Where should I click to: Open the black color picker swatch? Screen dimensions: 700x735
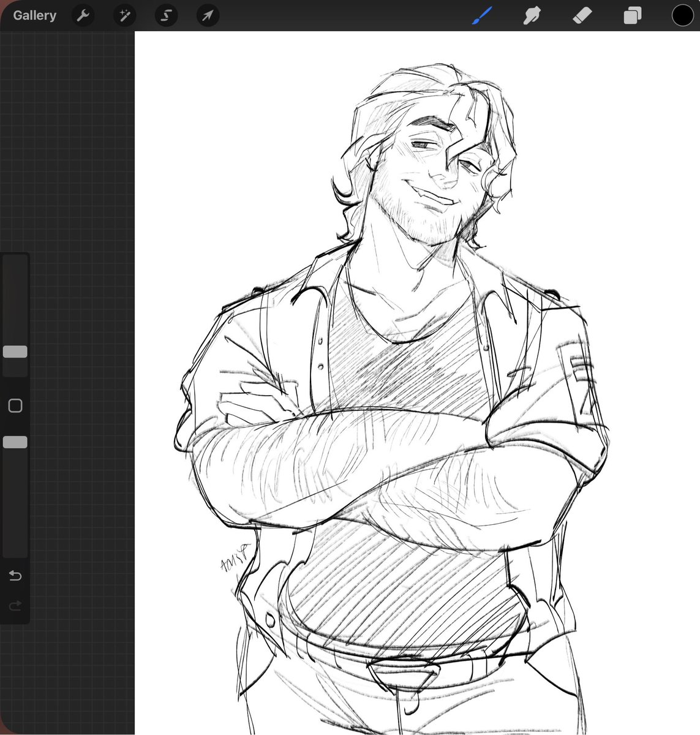pyautogui.click(x=682, y=15)
